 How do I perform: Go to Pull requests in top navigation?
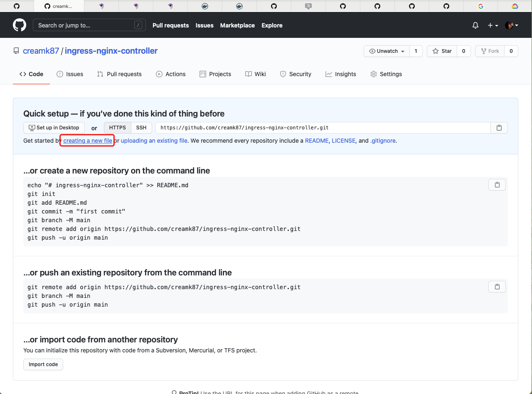[x=170, y=25]
